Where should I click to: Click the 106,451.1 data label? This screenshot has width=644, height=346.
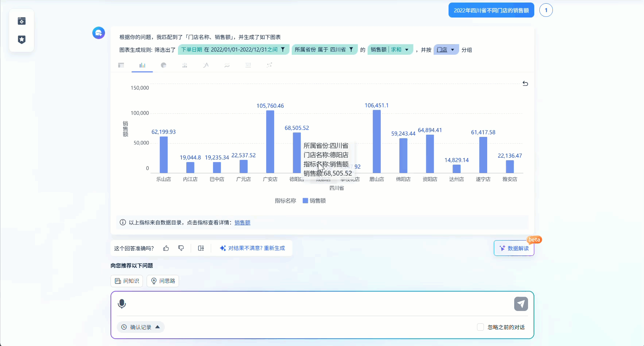click(x=377, y=105)
